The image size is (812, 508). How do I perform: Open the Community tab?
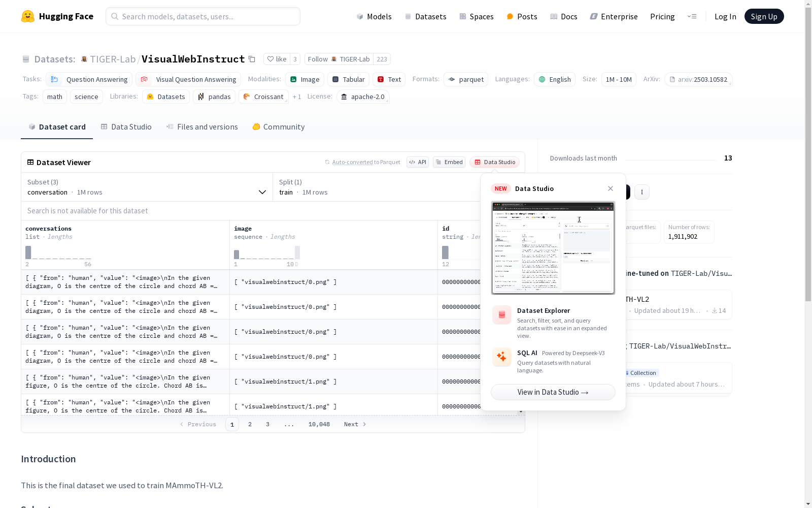point(279,127)
